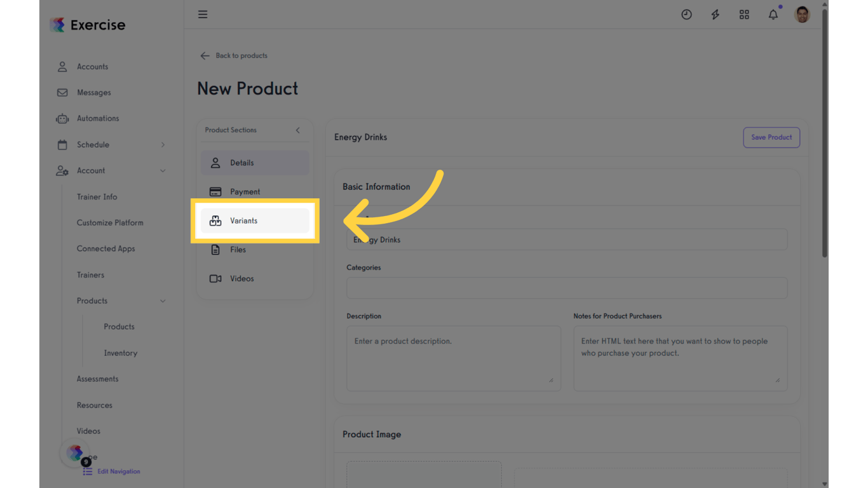Switch to the Files section
The height and width of the screenshot is (488, 868).
[238, 250]
